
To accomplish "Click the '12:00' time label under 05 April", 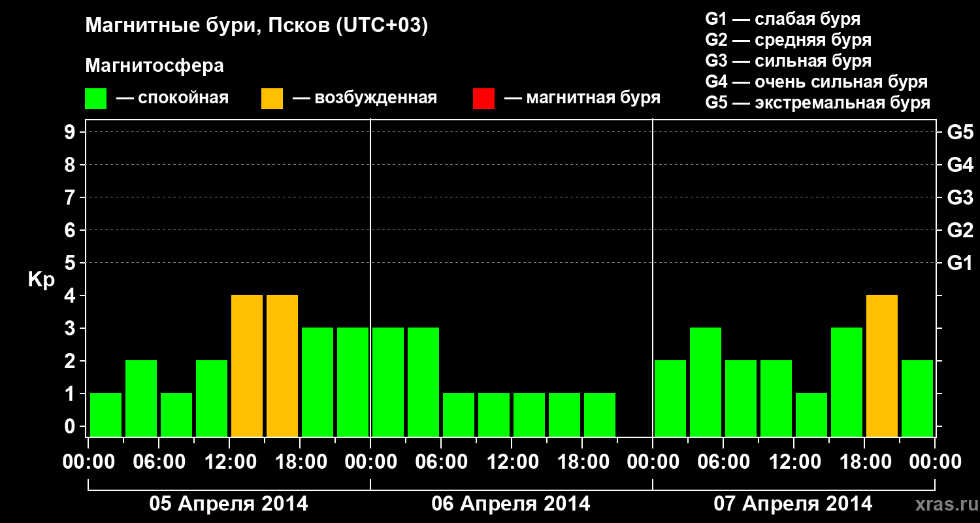I will pos(229,462).
